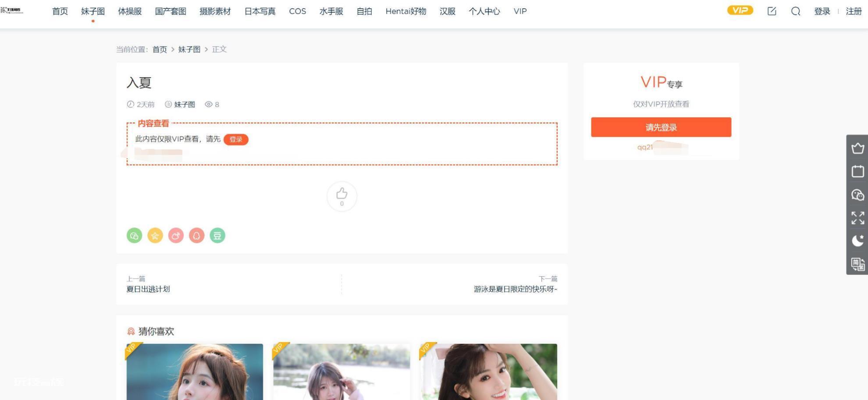The image size is (868, 400).
Task: Share to Douban with green icon
Action: click(x=217, y=236)
